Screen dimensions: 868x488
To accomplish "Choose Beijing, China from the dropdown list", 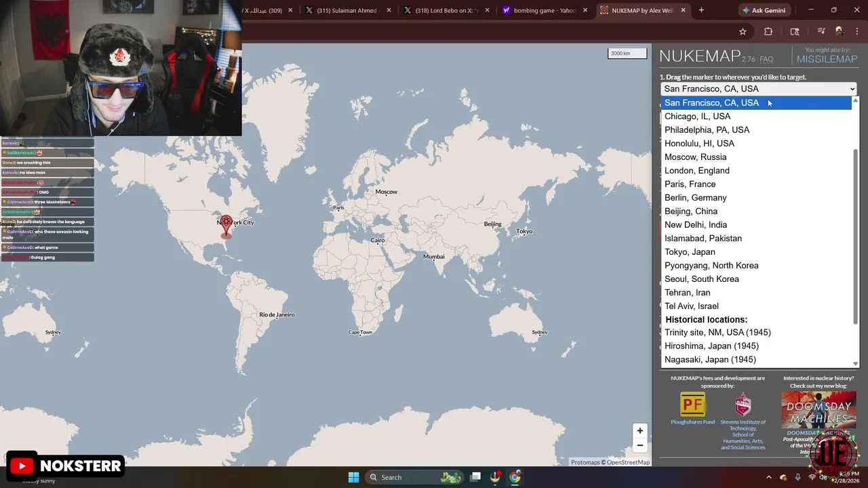I will (756, 211).
